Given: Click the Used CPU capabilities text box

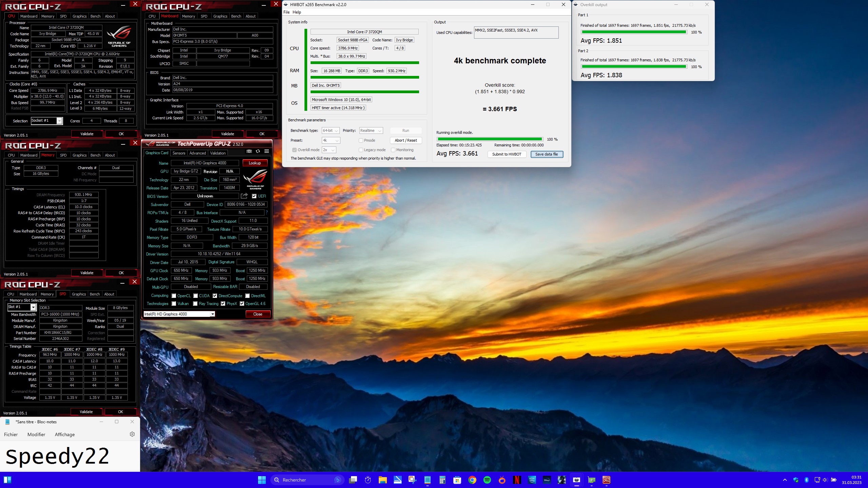Looking at the screenshot, I should (516, 33).
